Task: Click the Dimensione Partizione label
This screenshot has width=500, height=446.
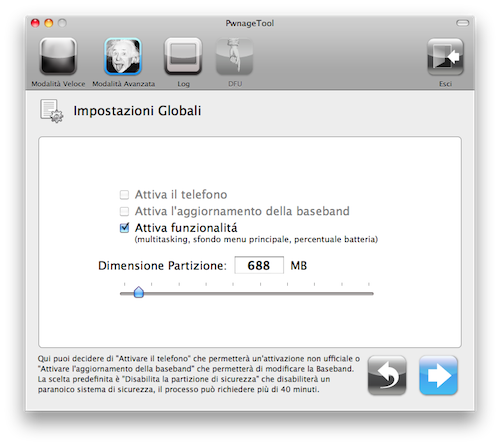Action: point(162,266)
